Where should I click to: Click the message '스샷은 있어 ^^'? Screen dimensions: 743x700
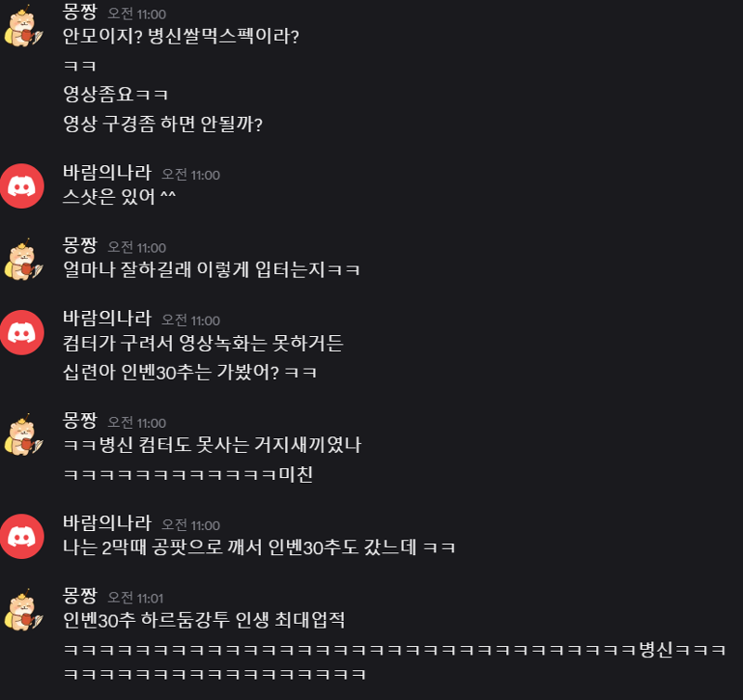tap(119, 197)
